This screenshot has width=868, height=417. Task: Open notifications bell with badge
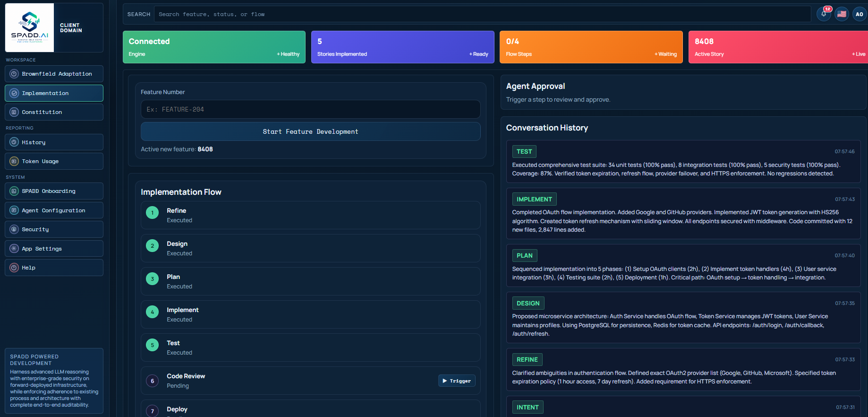coord(824,14)
